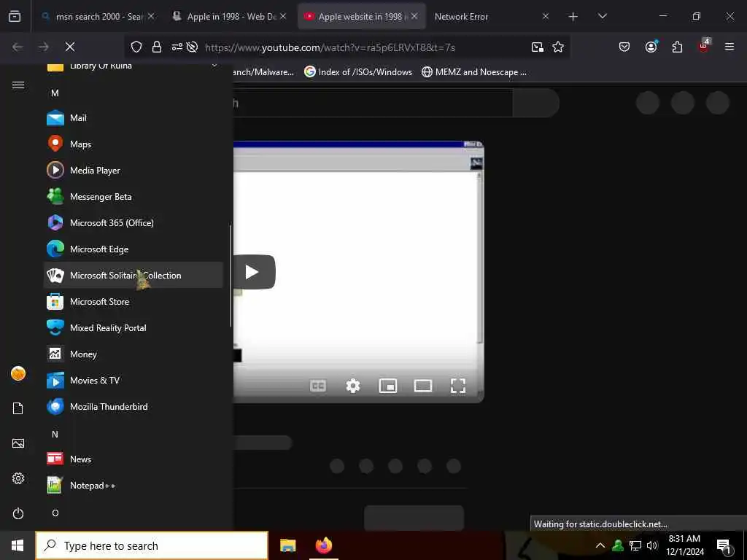Viewport: 747px width, 560px height.
Task: Open site security padlock info
Action: coord(157,47)
